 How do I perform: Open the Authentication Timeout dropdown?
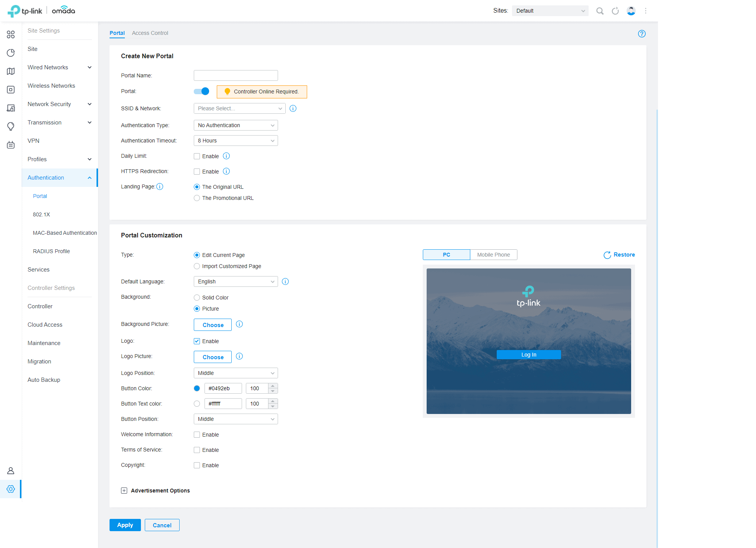[x=236, y=141]
